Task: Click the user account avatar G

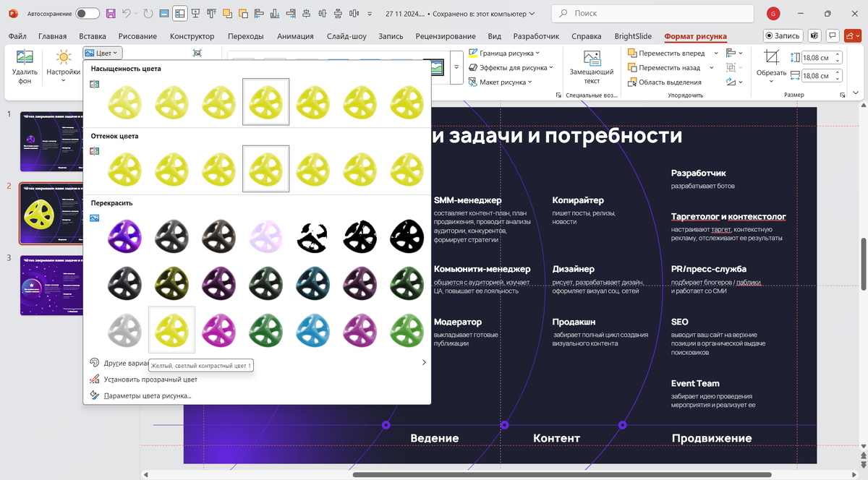Action: pos(774,14)
